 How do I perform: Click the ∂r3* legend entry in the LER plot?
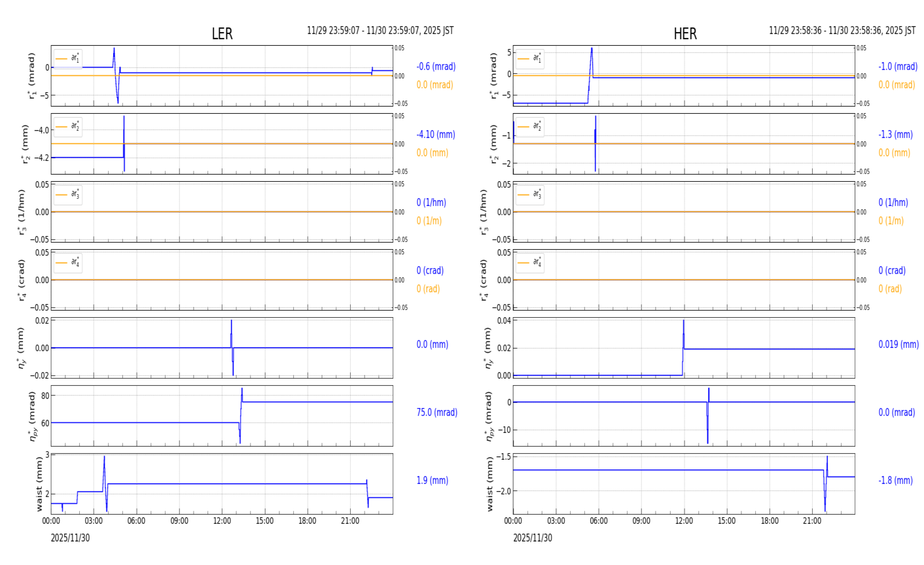[68, 195]
